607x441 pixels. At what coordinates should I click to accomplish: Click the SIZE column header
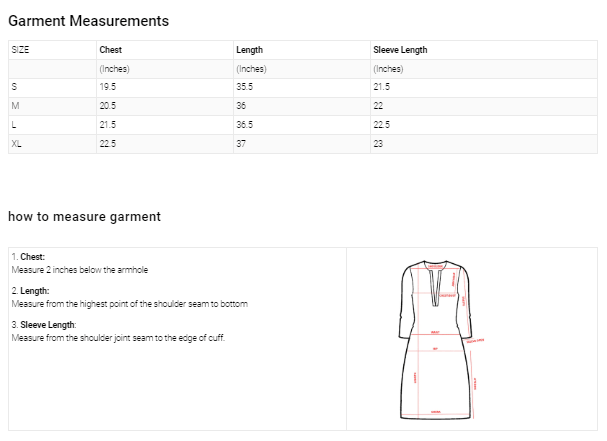click(x=20, y=50)
